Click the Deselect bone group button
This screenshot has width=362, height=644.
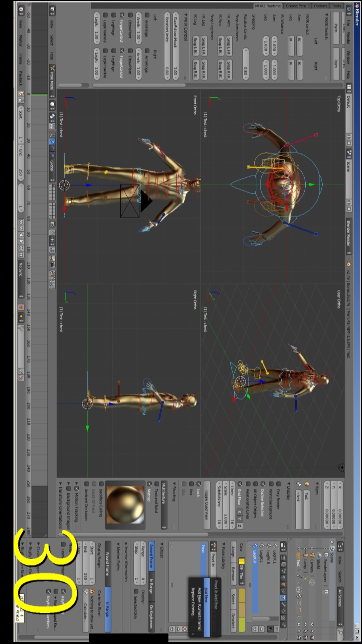tap(233, 621)
